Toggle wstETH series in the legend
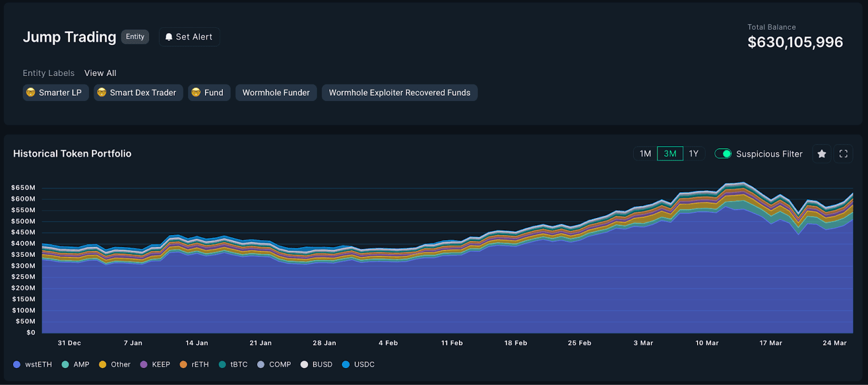Viewport: 868px width, 385px height. tap(33, 364)
